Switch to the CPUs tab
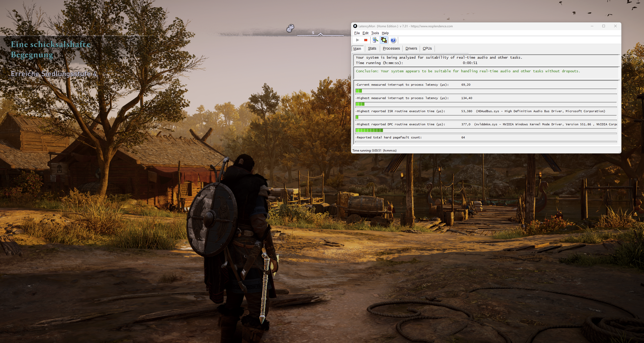Screen dimensions: 644x343 click(x=427, y=49)
